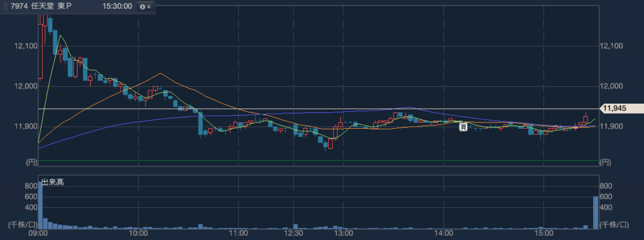644x240 pixels.
Task: Click the 14:00 time axis label
Action: point(444,234)
